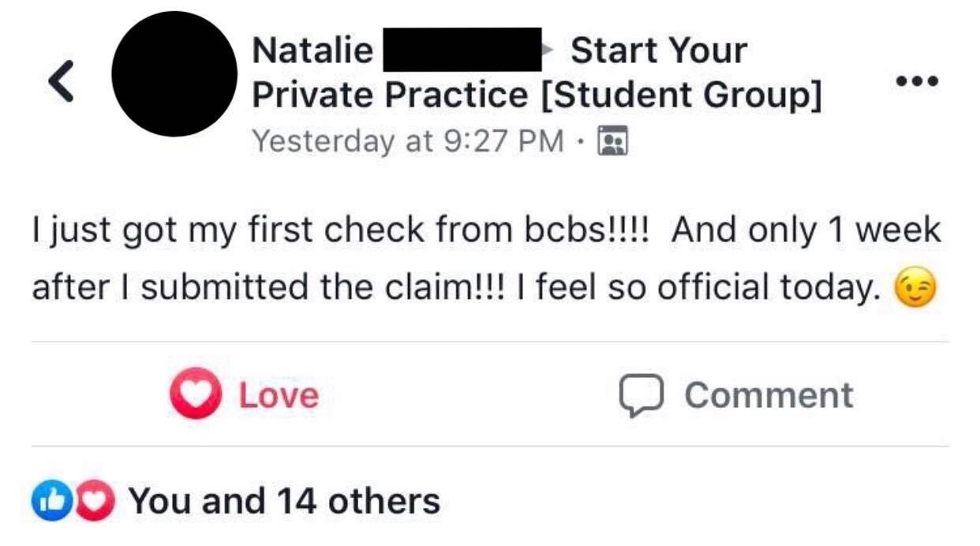
Task: Click the 'Yesterday at 9:27 PM' timestamp
Action: pos(408,141)
